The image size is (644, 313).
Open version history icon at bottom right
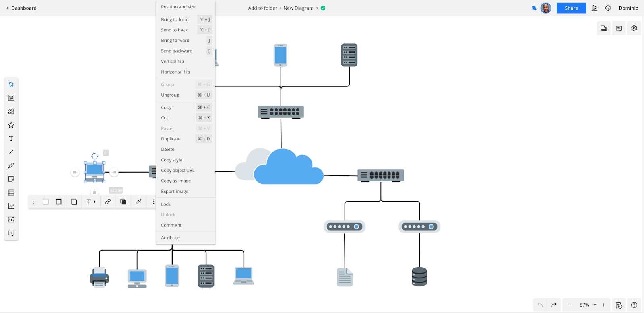click(619, 305)
